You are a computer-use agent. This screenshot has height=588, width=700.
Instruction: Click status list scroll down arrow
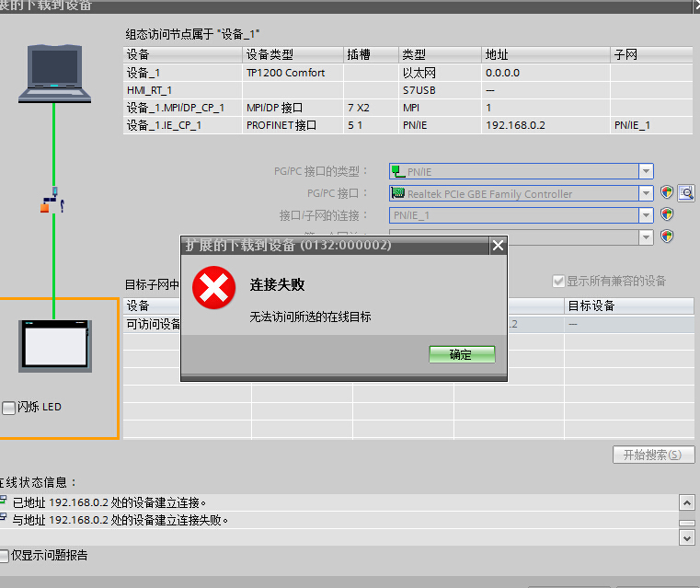pyautogui.click(x=686, y=537)
